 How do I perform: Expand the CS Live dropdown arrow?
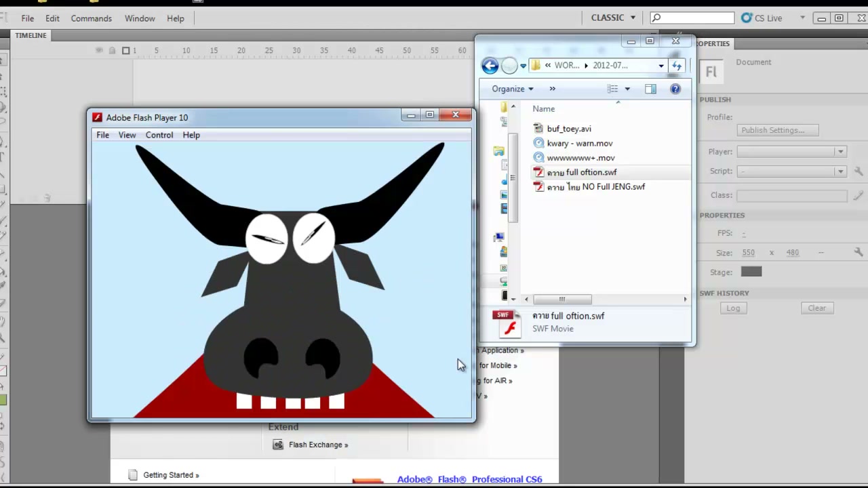click(x=802, y=18)
